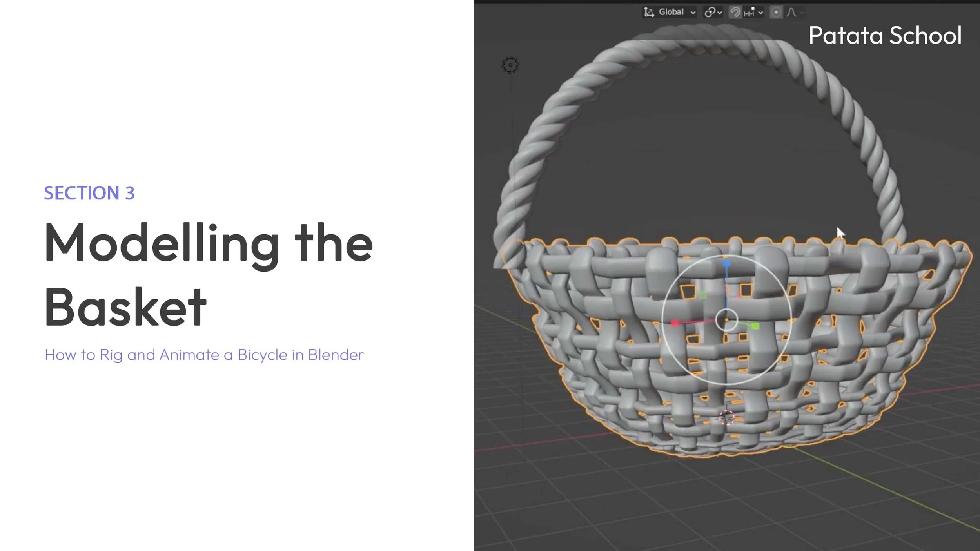Image resolution: width=980 pixels, height=551 pixels.
Task: Click the green Y-axis gizmo handle
Action: 755,326
